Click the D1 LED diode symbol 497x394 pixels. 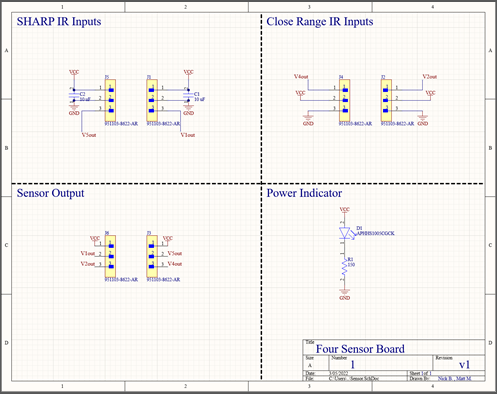tap(344, 233)
